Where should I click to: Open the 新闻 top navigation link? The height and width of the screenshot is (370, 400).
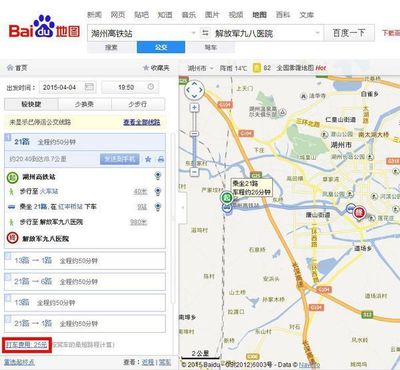point(94,15)
